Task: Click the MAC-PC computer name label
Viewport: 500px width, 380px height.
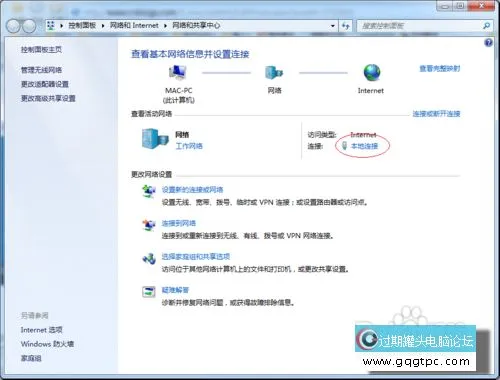Action: coord(179,91)
